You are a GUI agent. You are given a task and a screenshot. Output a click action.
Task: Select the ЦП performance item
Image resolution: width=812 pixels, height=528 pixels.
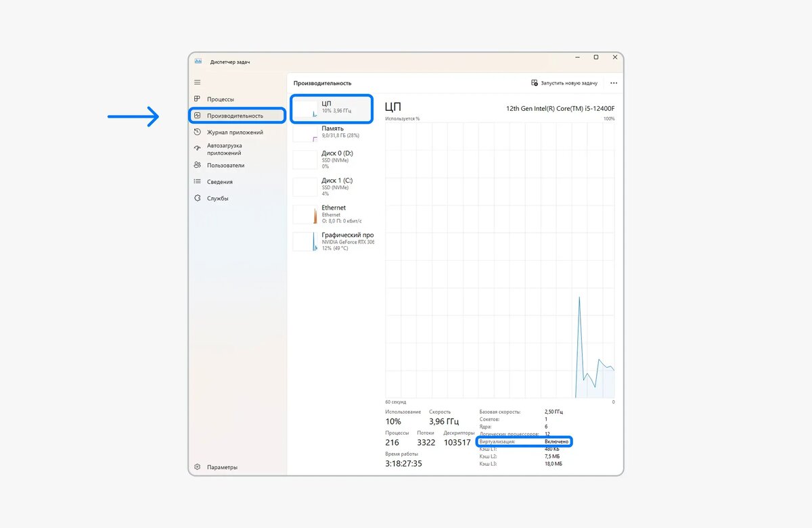332,108
